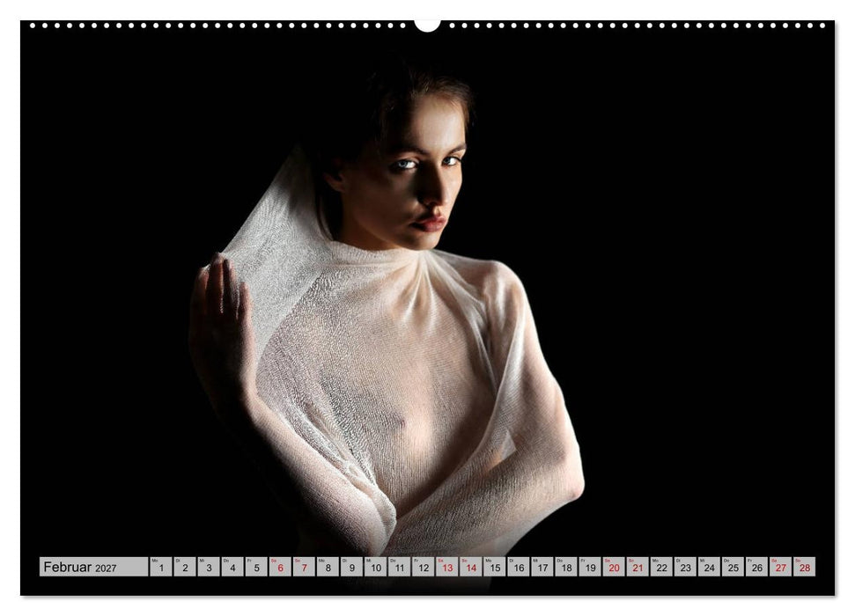Select day 17 in the calendar strip

[x=542, y=567]
